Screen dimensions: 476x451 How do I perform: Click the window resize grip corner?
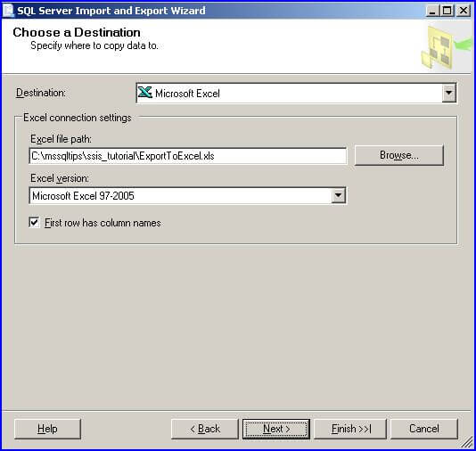pos(467,442)
